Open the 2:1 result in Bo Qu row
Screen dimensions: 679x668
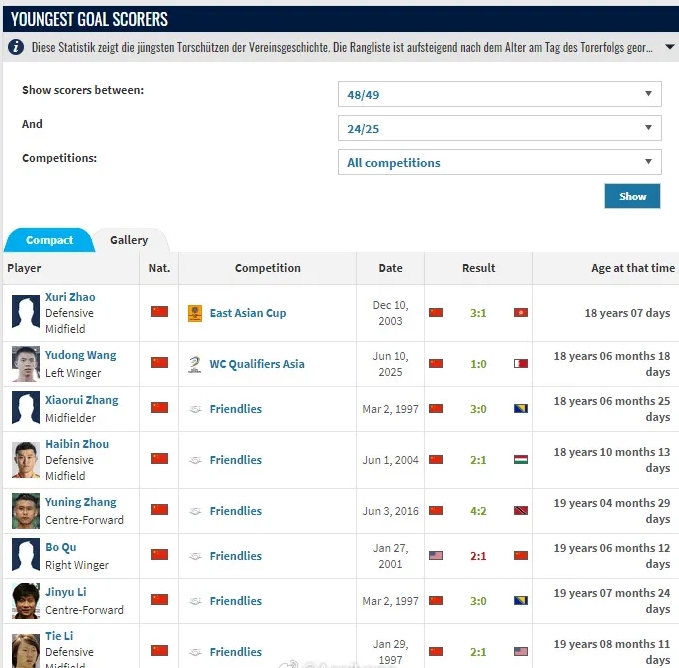click(x=478, y=556)
